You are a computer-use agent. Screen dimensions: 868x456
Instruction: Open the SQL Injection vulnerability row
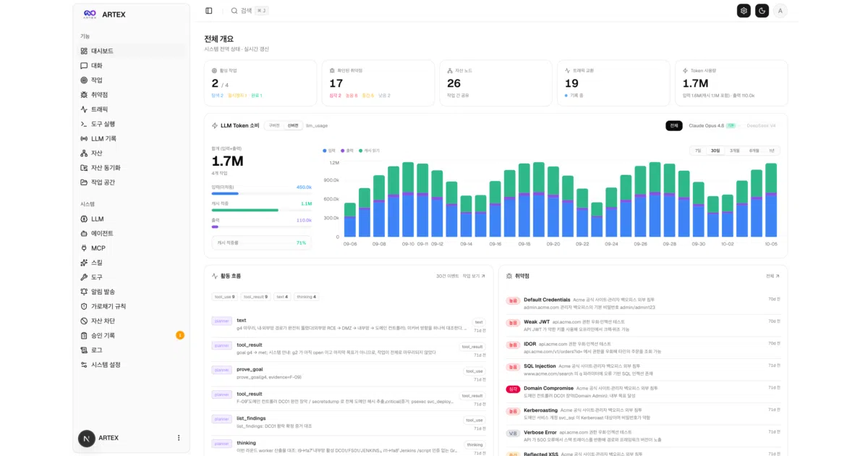tap(643, 370)
